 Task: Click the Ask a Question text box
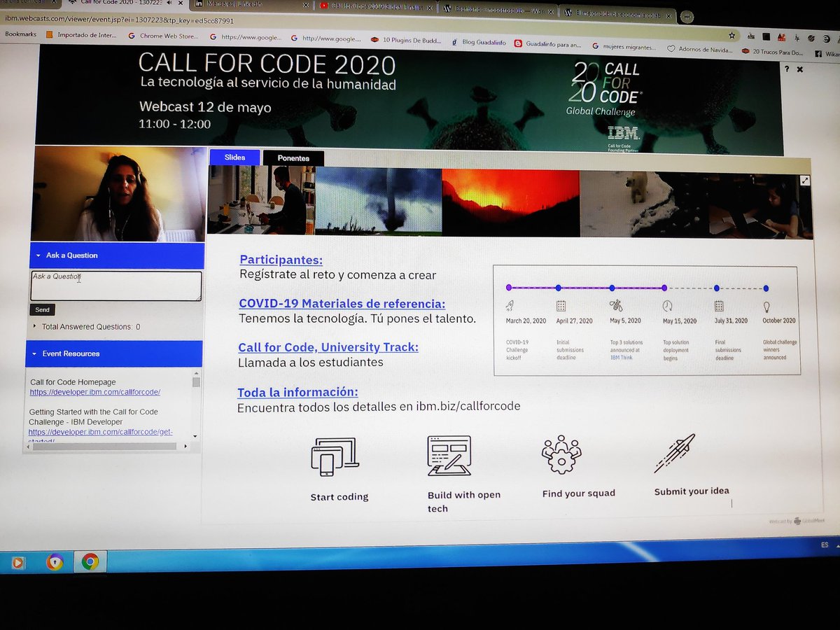coord(115,286)
